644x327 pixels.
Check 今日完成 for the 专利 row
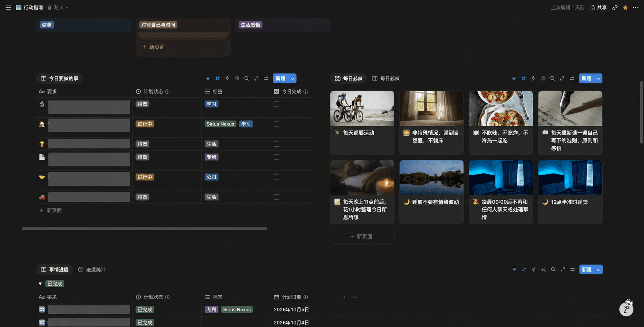point(276,157)
